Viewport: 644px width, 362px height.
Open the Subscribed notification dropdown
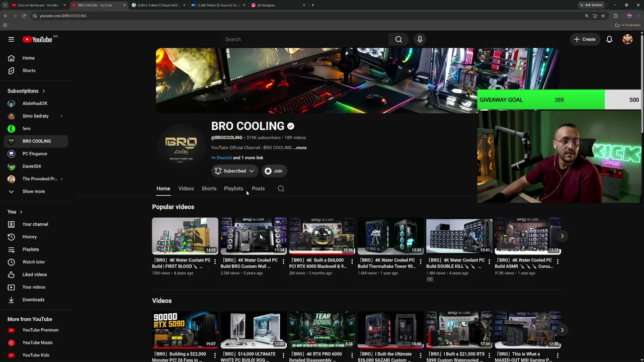pos(234,171)
